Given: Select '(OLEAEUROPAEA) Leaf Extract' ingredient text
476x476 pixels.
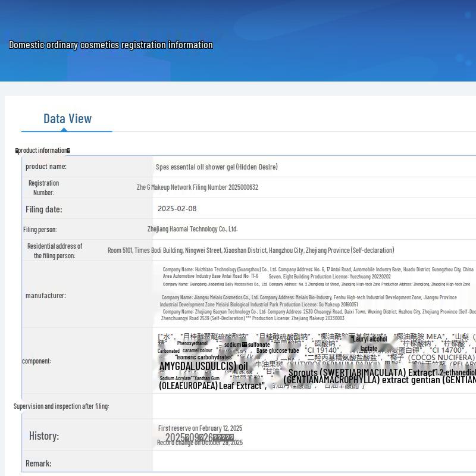Looking at the screenshot, I should [213, 386].
